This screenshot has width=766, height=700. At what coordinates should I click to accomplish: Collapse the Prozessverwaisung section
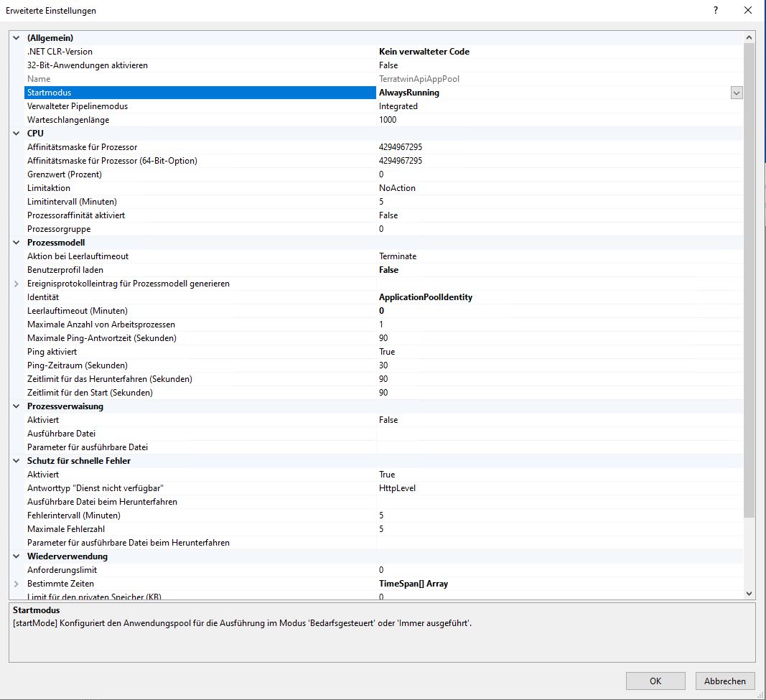point(17,406)
